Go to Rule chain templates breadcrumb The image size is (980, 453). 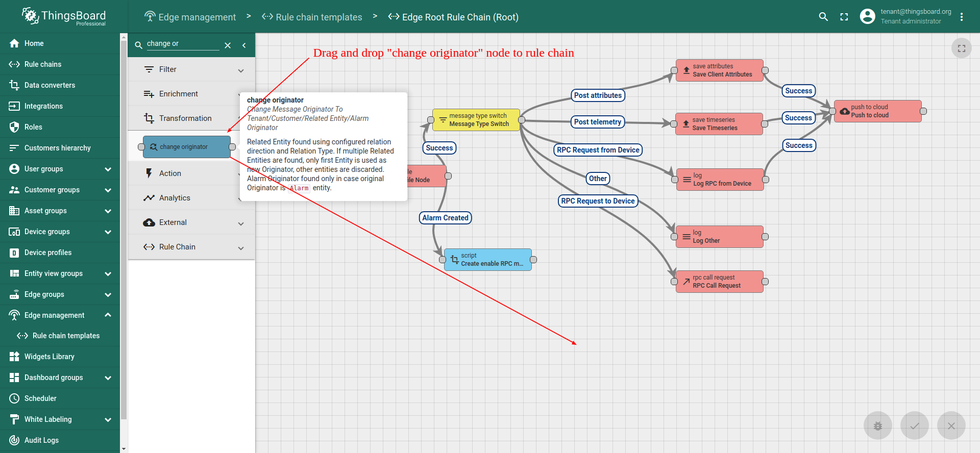(x=312, y=17)
